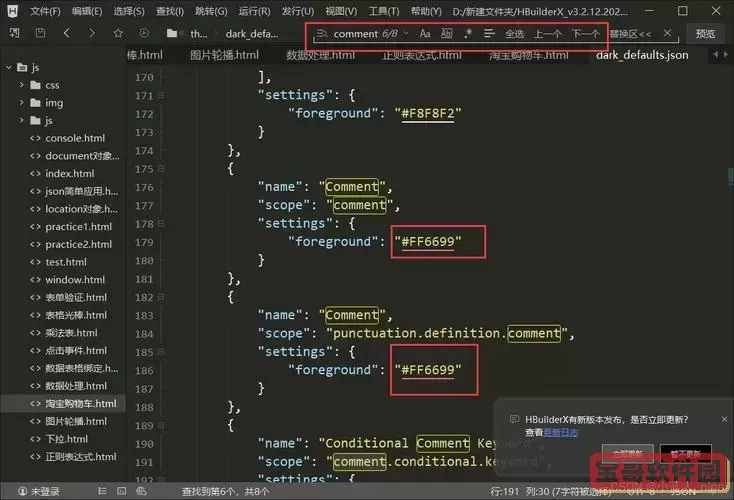The width and height of the screenshot is (734, 500).
Task: Toggle regular expression search option
Action: (x=468, y=34)
